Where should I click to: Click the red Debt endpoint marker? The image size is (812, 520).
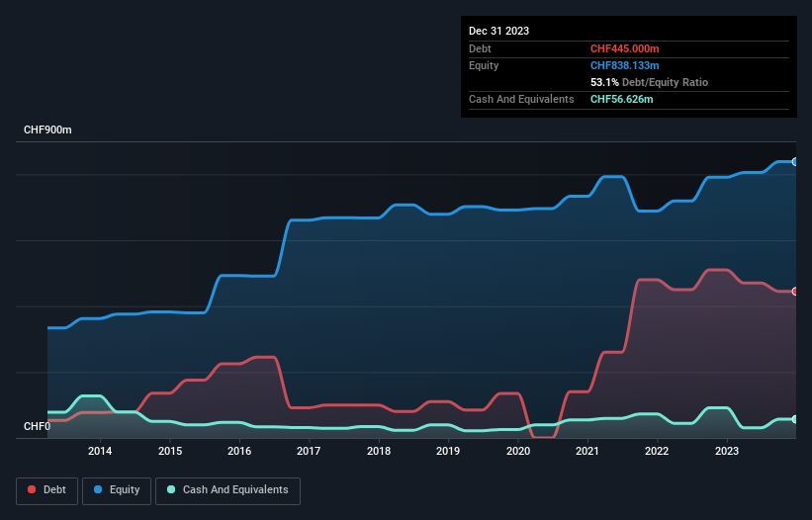point(795,292)
